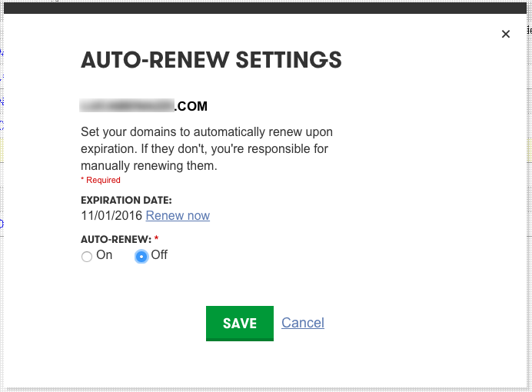Click the dark bar above the dialog
The height and width of the screenshot is (392, 532).
point(266,7)
